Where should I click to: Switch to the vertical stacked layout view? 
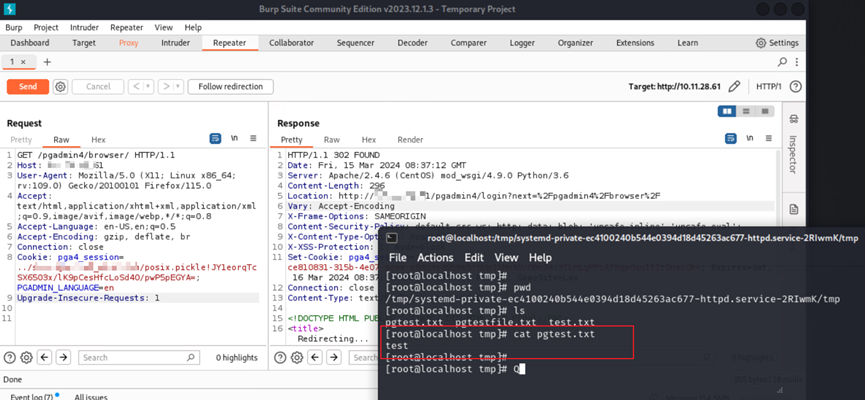click(x=745, y=111)
